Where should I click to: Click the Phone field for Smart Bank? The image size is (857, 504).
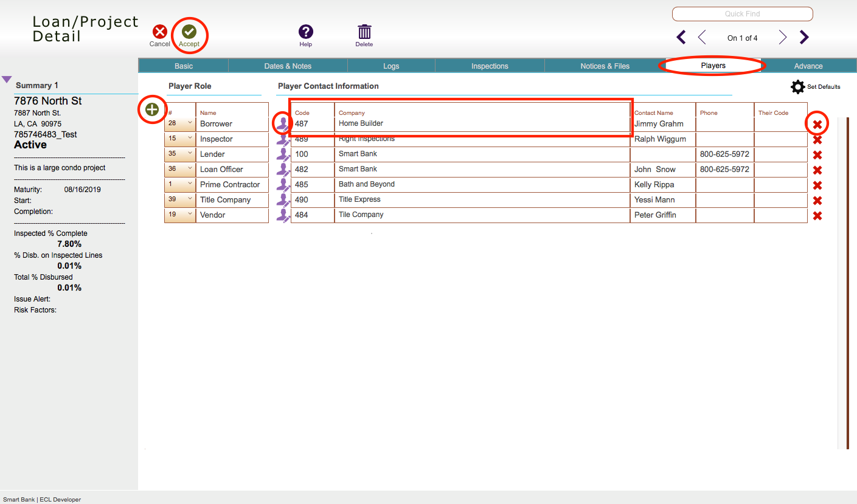tap(724, 154)
